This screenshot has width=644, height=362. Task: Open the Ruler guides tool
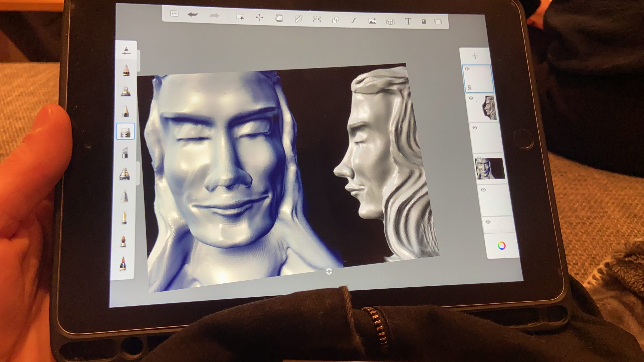(x=298, y=19)
